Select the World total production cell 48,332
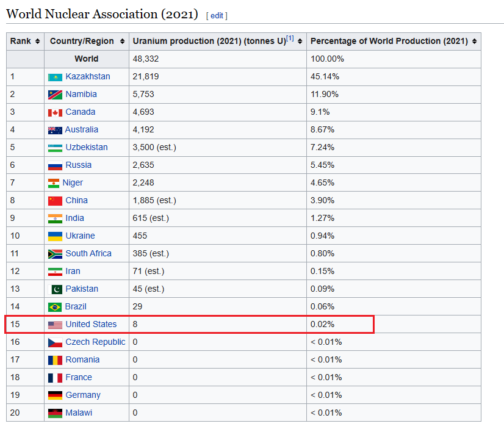Screen dimensions: 504x429 tap(145, 59)
